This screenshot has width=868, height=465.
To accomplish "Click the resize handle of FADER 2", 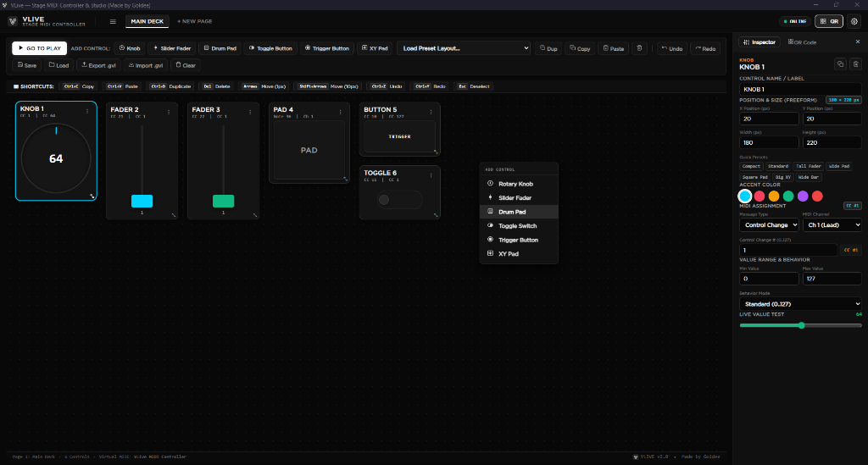I will (174, 215).
